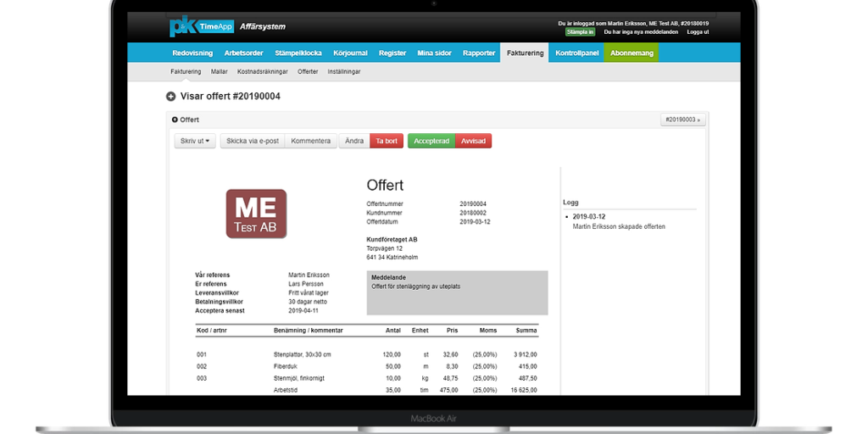Open the Offerter submenu item
The width and height of the screenshot is (868, 434).
coord(308,72)
